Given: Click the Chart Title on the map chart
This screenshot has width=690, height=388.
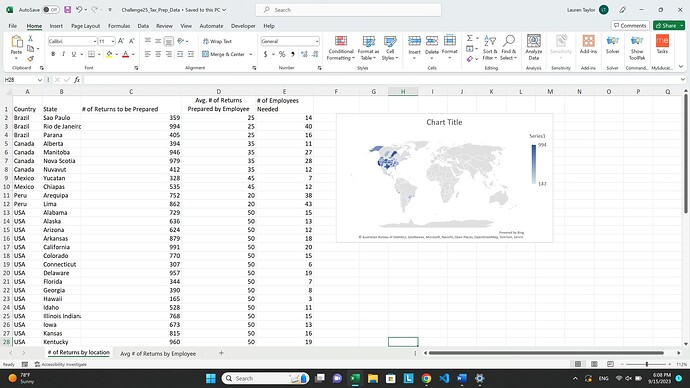Looking at the screenshot, I should [444, 122].
